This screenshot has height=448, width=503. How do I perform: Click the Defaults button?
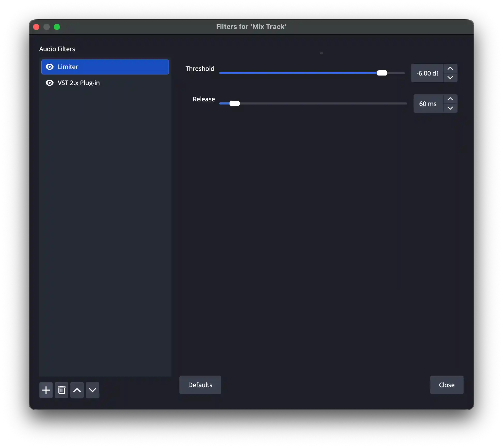tap(200, 385)
